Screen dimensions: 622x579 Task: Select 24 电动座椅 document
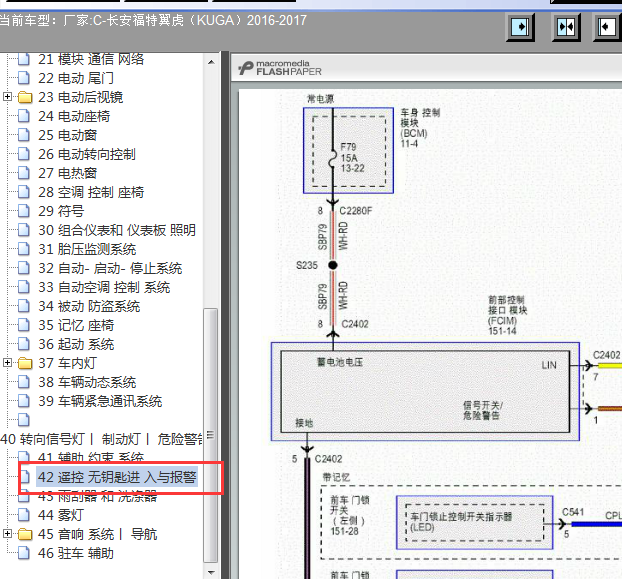point(74,116)
